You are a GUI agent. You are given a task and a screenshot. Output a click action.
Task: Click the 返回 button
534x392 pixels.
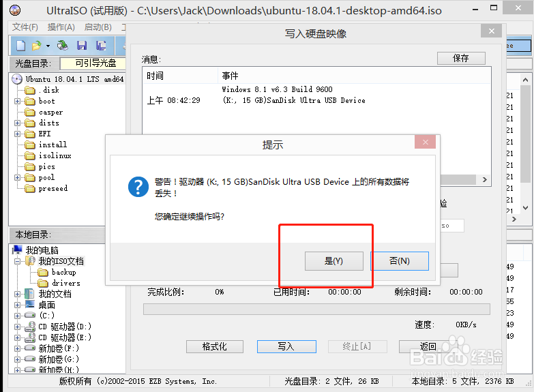[428, 347]
